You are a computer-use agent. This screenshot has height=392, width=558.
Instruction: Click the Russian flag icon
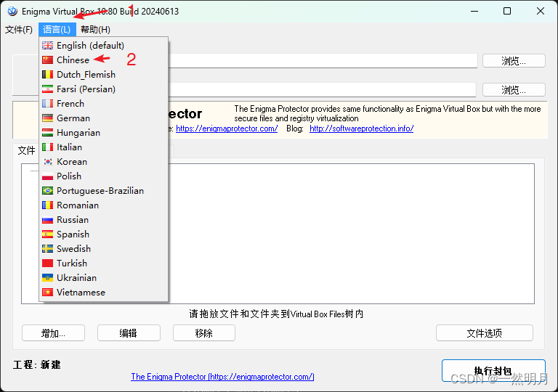47,220
